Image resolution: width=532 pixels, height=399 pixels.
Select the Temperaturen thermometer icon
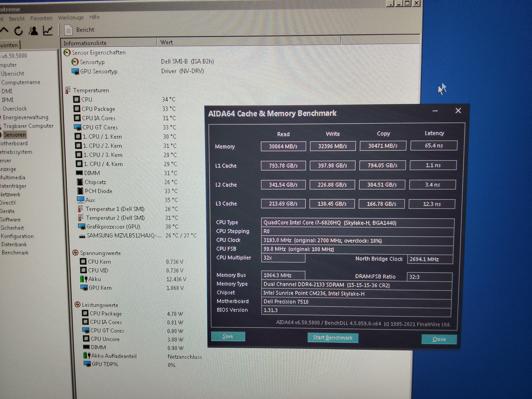[68, 90]
